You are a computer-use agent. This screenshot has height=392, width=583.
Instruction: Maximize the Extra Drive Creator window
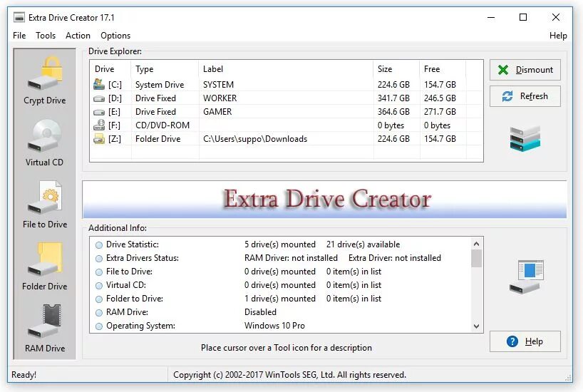click(x=522, y=17)
